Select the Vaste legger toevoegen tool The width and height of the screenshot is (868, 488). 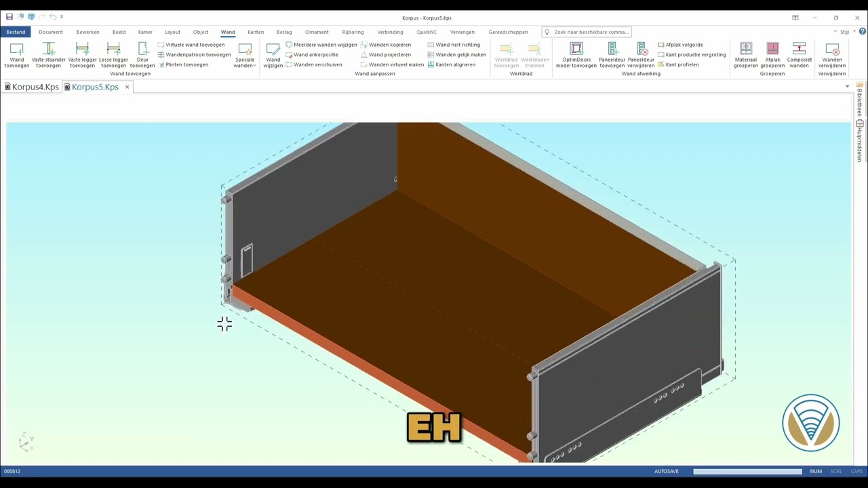[83, 55]
